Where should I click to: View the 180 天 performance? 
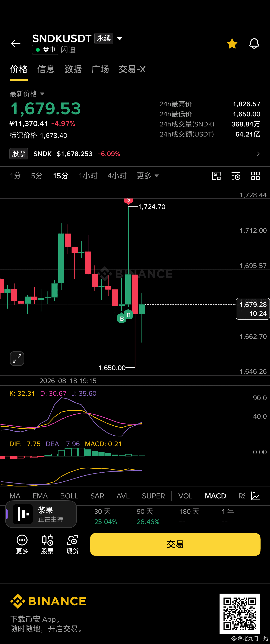point(189,517)
